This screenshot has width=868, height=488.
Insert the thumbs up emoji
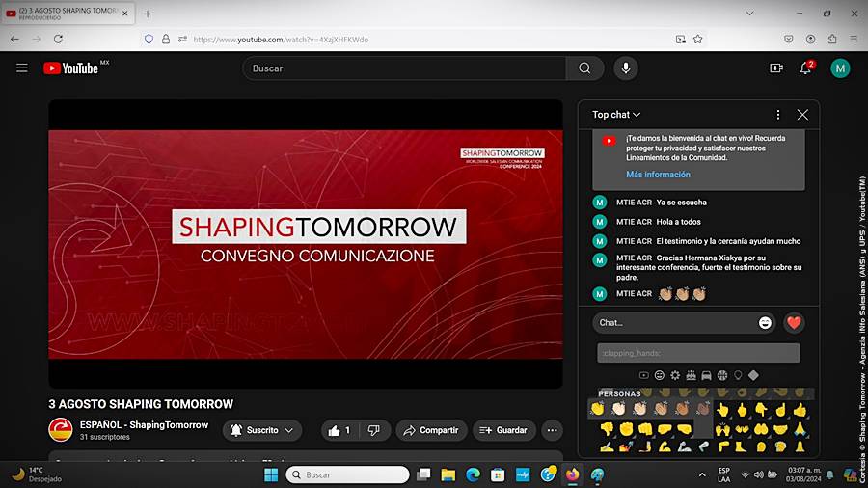800,410
